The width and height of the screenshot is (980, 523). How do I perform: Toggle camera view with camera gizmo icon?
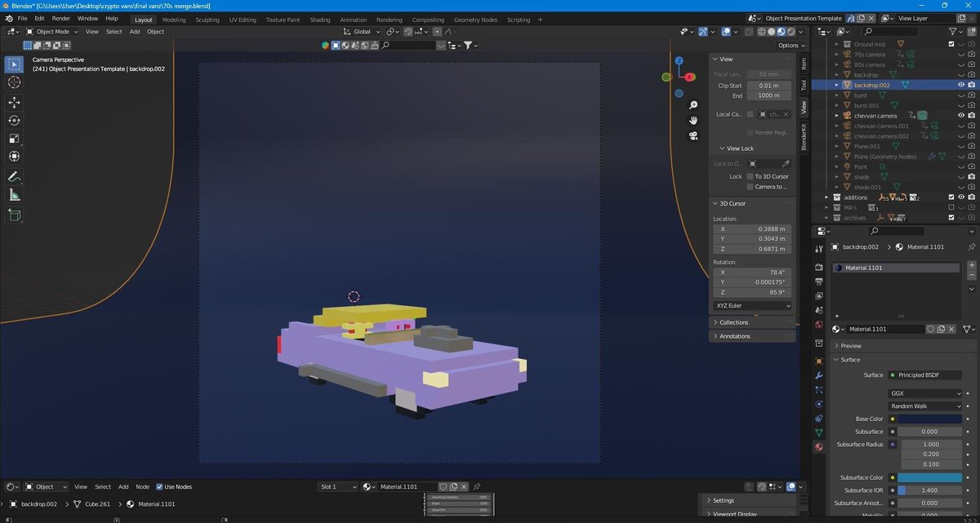[x=693, y=136]
